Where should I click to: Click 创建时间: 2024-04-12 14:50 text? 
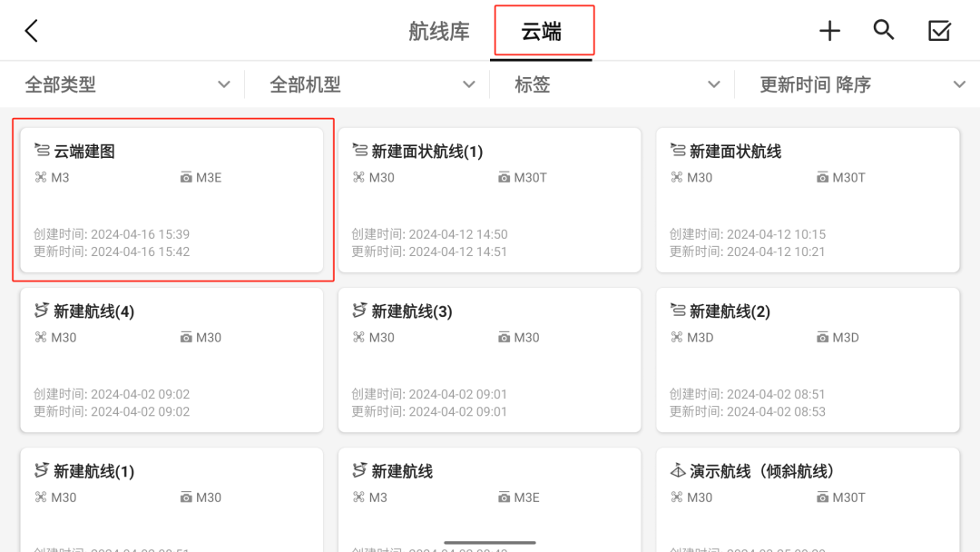(429, 234)
